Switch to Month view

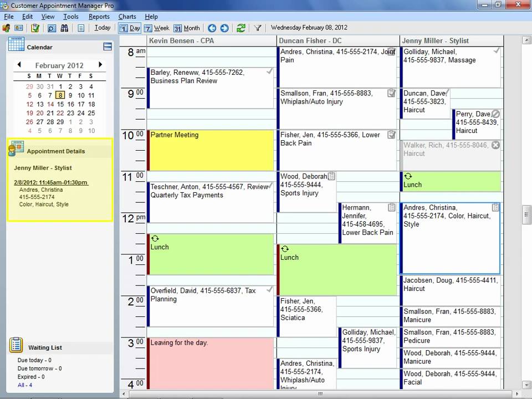point(187,28)
